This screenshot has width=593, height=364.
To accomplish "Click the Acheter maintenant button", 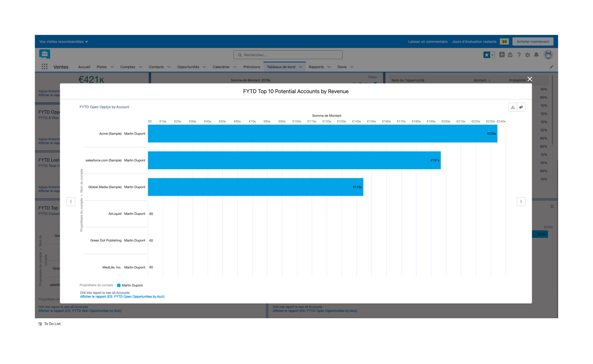I will tap(533, 42).
